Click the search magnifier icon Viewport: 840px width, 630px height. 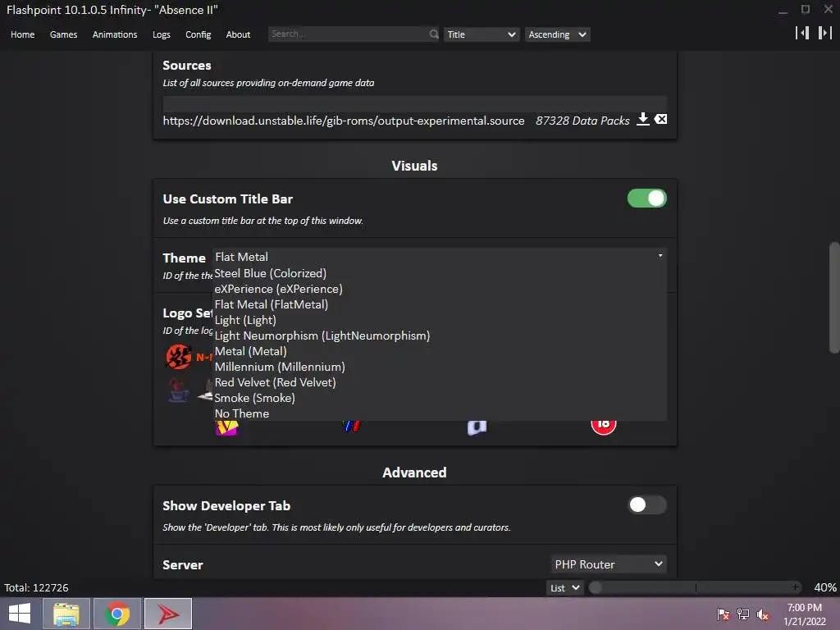tap(433, 34)
